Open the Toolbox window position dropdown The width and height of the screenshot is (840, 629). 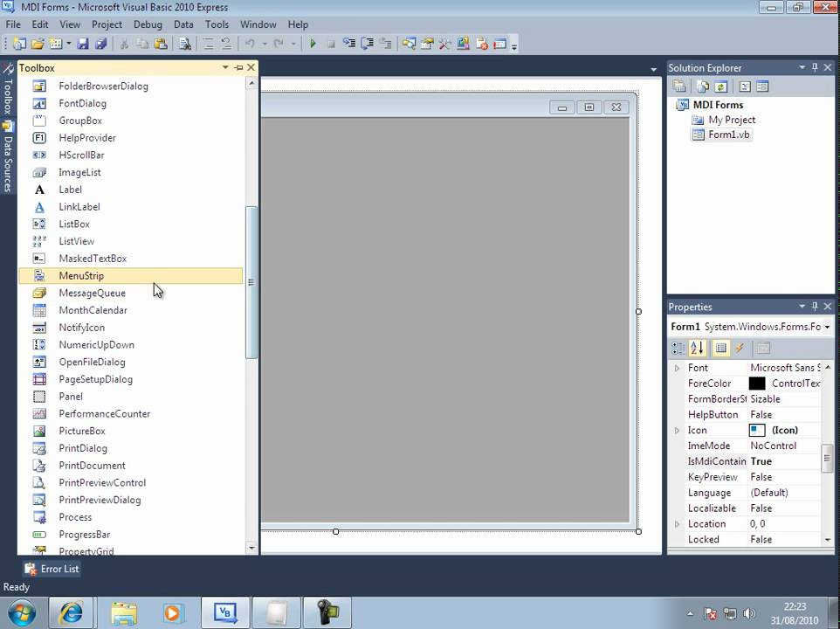225,67
